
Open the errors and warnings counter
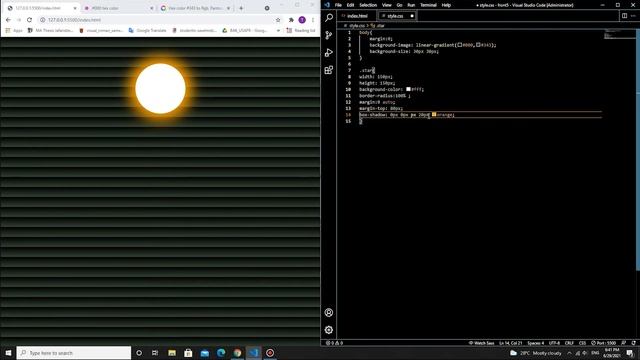click(x=334, y=343)
